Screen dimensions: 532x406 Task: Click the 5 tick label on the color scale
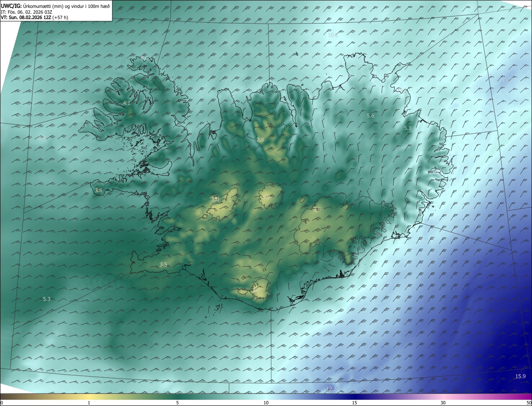(x=177, y=403)
